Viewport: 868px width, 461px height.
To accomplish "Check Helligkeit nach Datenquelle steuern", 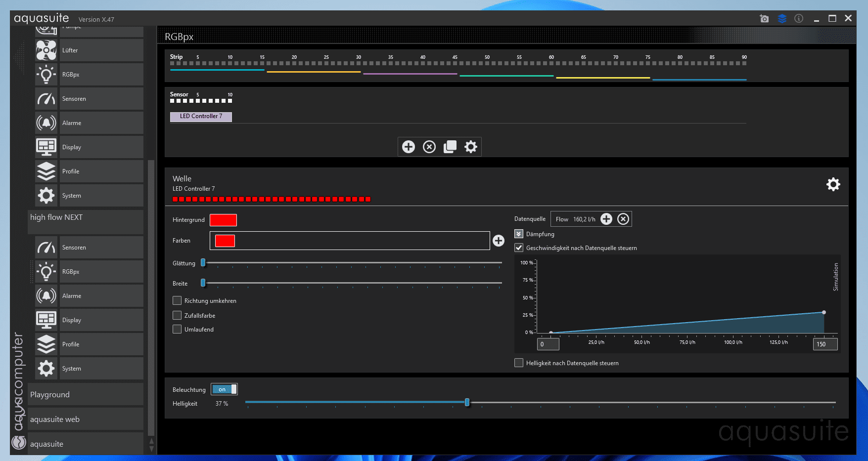I will click(x=519, y=363).
